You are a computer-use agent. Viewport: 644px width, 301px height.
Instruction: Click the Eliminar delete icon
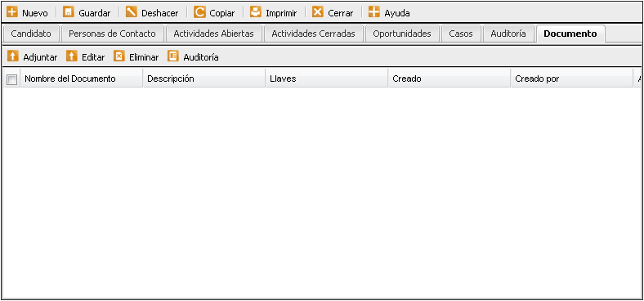[x=119, y=56]
